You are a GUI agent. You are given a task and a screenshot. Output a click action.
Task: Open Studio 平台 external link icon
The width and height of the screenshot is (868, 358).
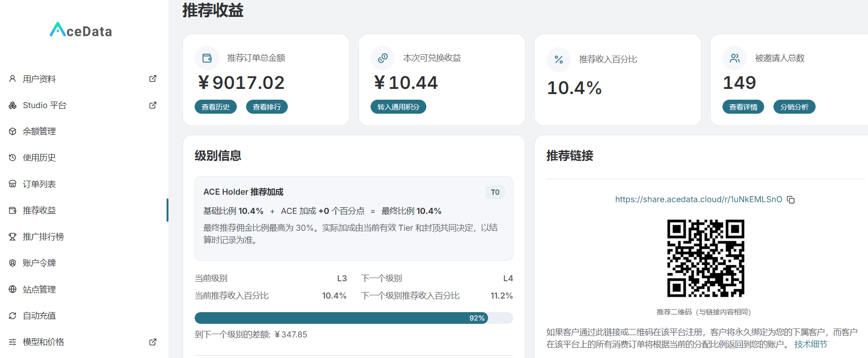pos(153,105)
